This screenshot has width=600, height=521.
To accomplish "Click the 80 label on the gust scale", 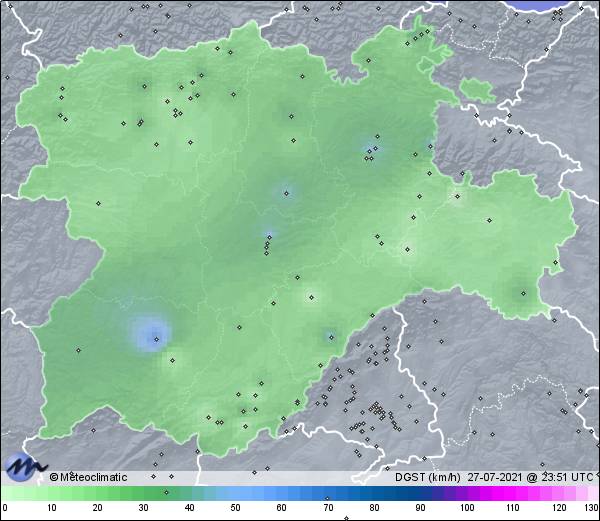I will tap(374, 508).
